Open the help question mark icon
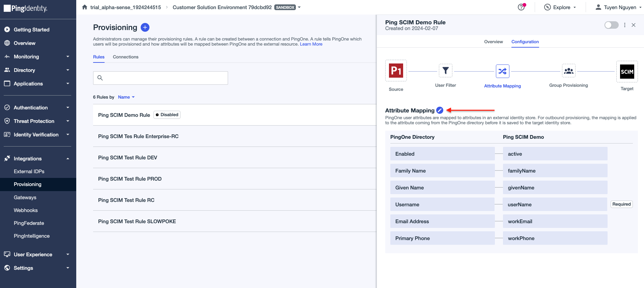The width and height of the screenshot is (644, 288). (x=521, y=7)
